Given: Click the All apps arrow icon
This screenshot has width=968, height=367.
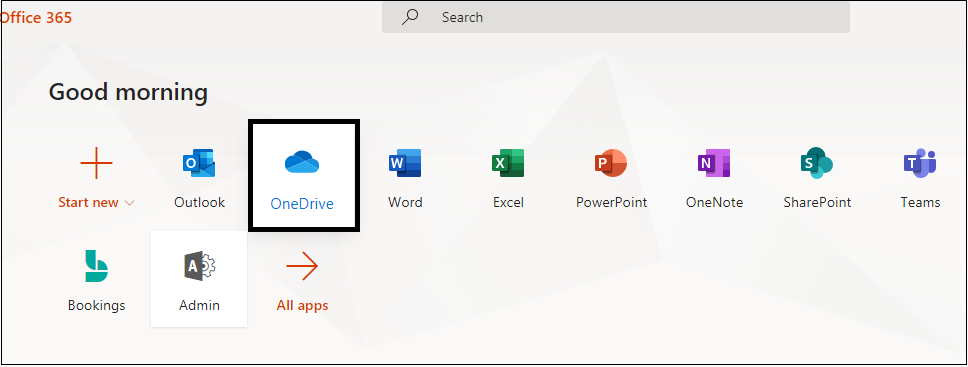Looking at the screenshot, I should click(302, 266).
